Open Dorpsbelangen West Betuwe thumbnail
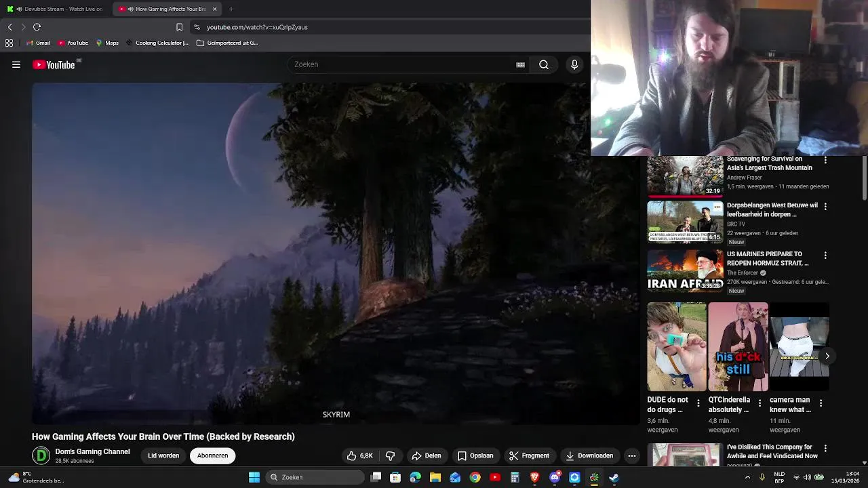 (x=685, y=222)
